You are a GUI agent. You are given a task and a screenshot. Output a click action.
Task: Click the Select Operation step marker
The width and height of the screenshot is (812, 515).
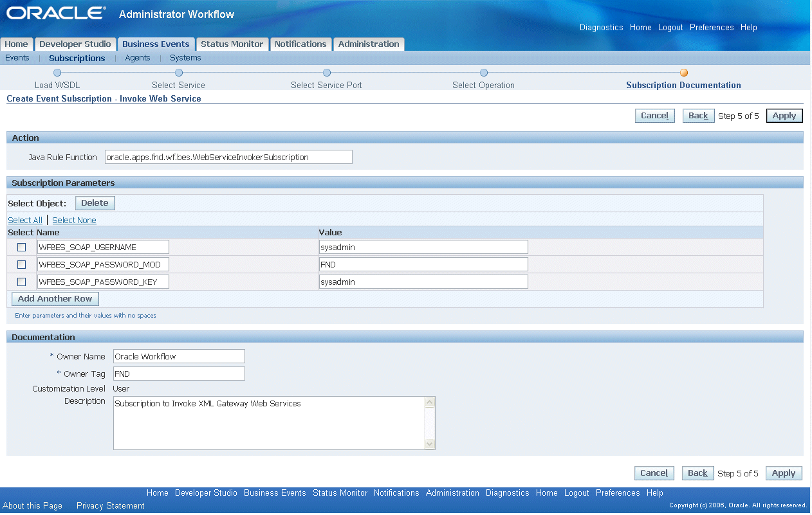(x=484, y=73)
